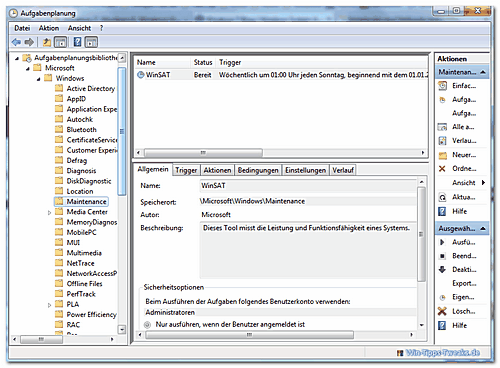Click the Defrag folder icon
Image resolution: width=500 pixels, height=368 pixels.
(59, 160)
